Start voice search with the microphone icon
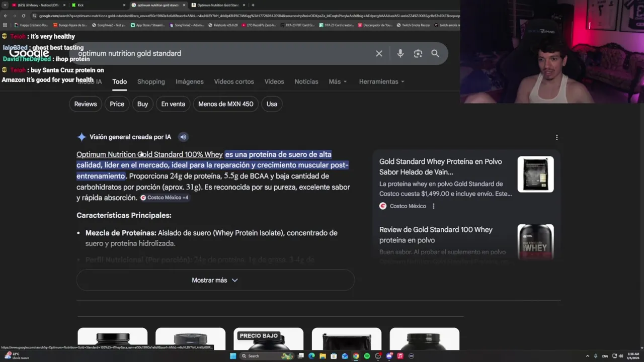Viewport: 644px width, 362px height. click(x=400, y=53)
